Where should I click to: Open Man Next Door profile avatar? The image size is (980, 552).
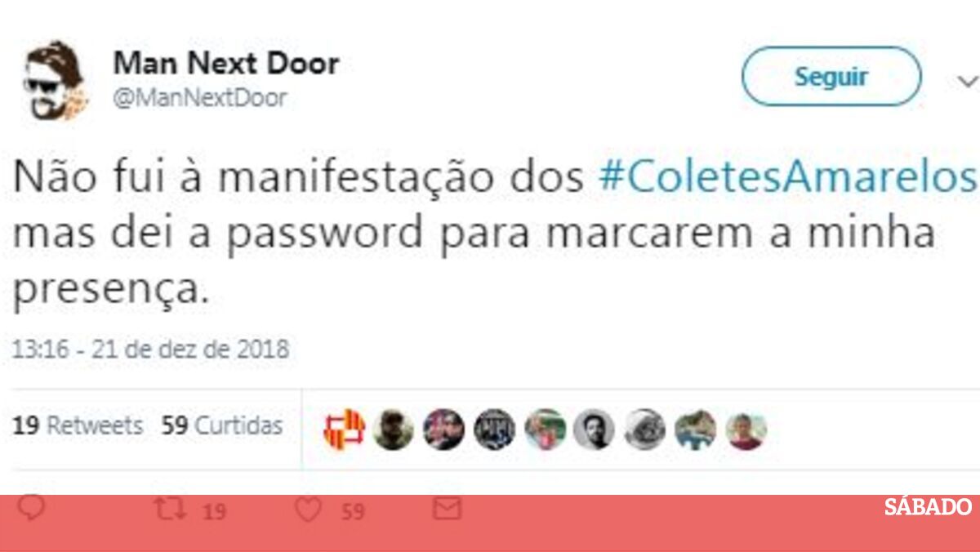pyautogui.click(x=55, y=79)
